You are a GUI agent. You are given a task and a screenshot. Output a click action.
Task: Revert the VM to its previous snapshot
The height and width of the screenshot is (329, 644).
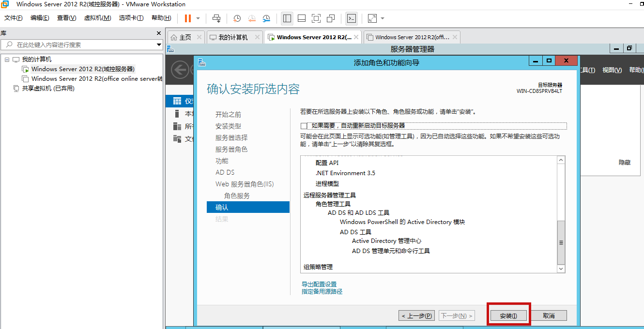[252, 18]
